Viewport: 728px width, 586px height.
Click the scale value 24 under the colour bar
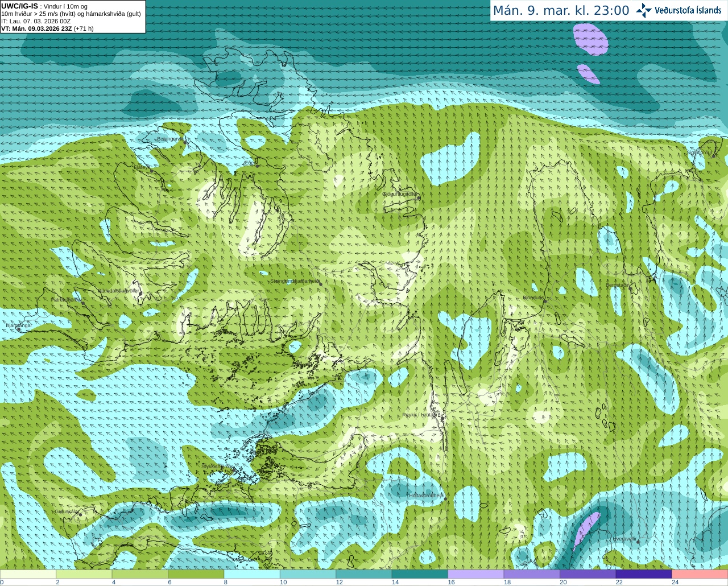pos(675,582)
